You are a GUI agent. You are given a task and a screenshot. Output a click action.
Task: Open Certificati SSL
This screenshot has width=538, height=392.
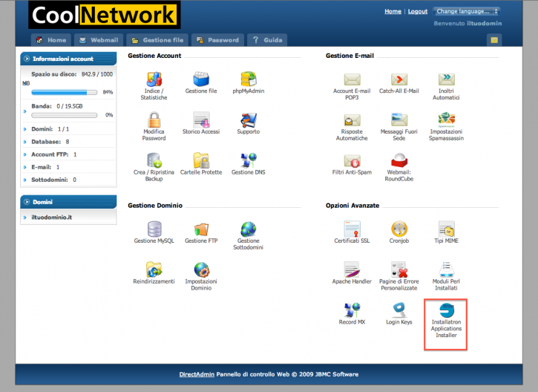click(352, 229)
